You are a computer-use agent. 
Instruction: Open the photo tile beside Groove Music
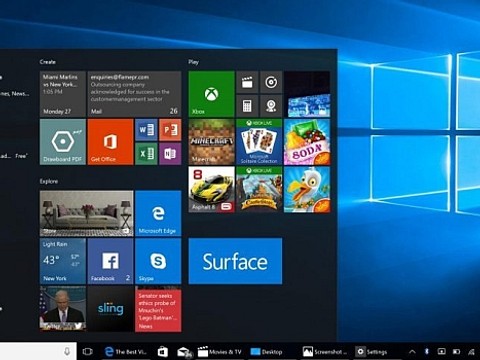pos(307,94)
